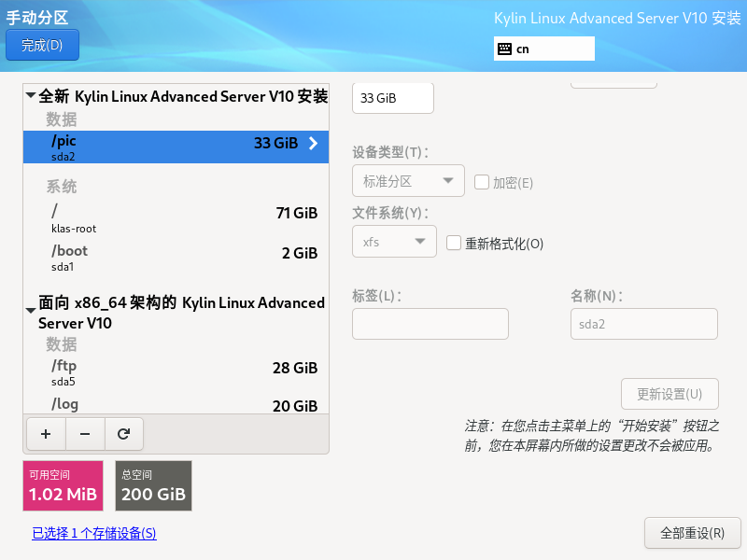Click the 手动分区 page title
Viewport: 747px width, 560px height.
(37, 18)
